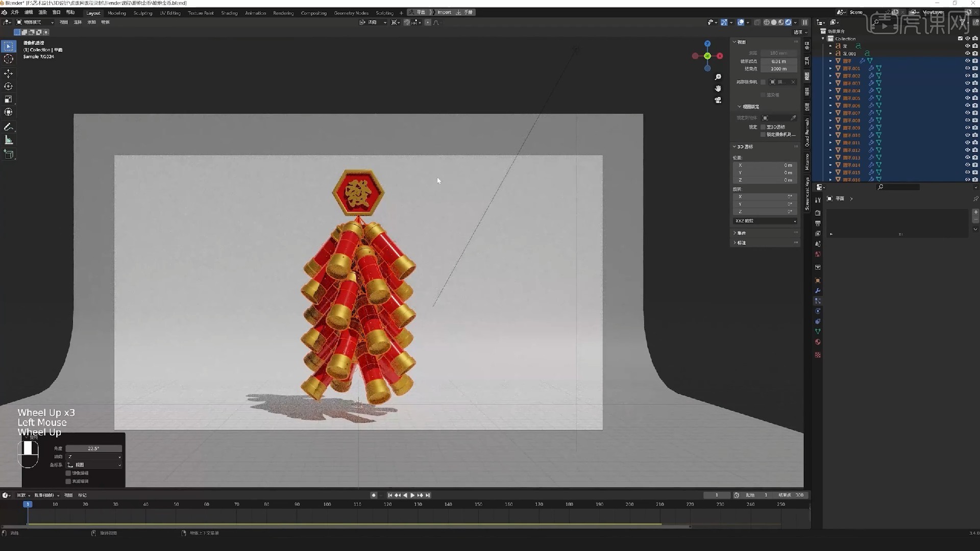This screenshot has width=980, height=551.
Task: Switch to the Sculpting workspace tab
Action: (143, 13)
